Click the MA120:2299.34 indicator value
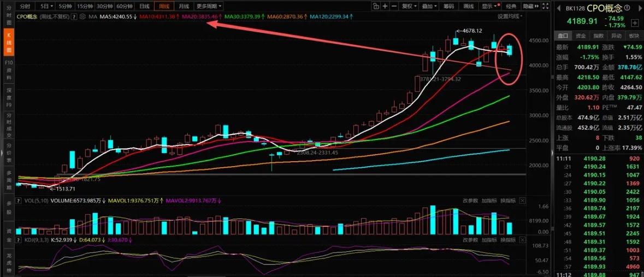Viewport: 644px width, 277px height. 332,16
